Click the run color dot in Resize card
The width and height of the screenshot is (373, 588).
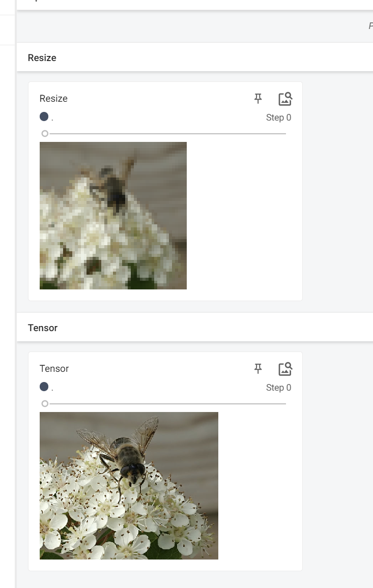[x=44, y=116]
